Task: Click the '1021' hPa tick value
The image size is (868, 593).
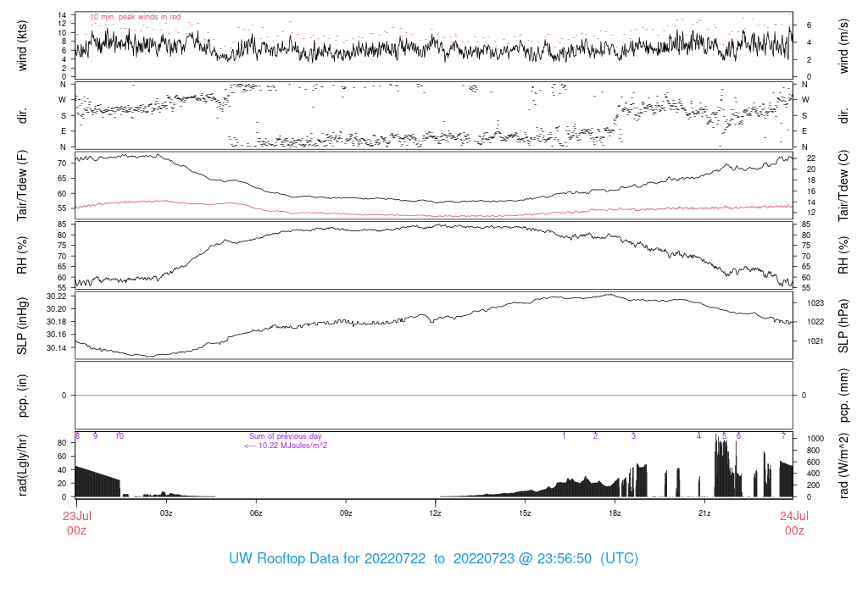Action: coord(815,341)
